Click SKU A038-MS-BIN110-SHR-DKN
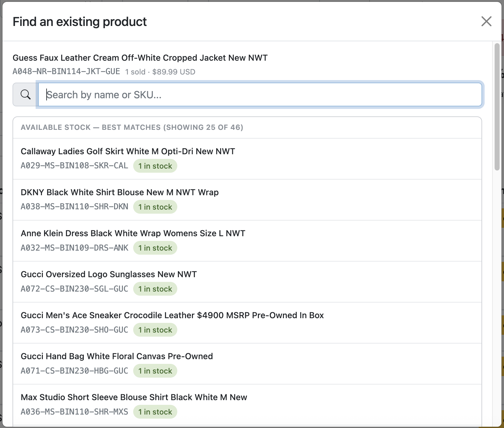This screenshot has height=428, width=504. 74,207
